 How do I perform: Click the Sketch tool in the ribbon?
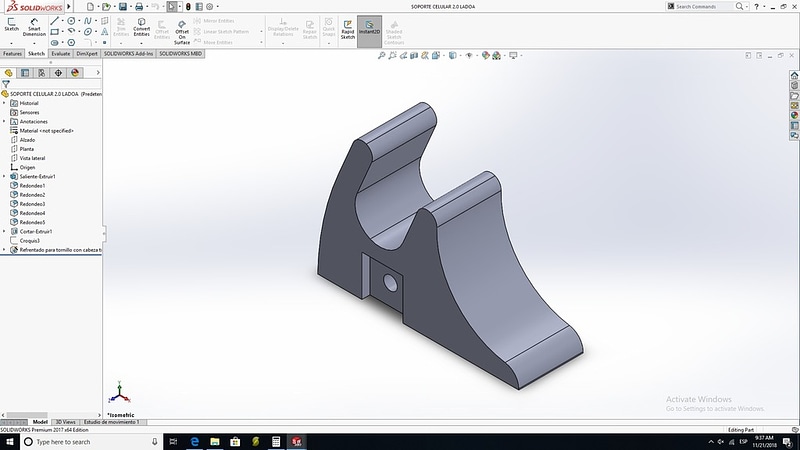[11, 24]
